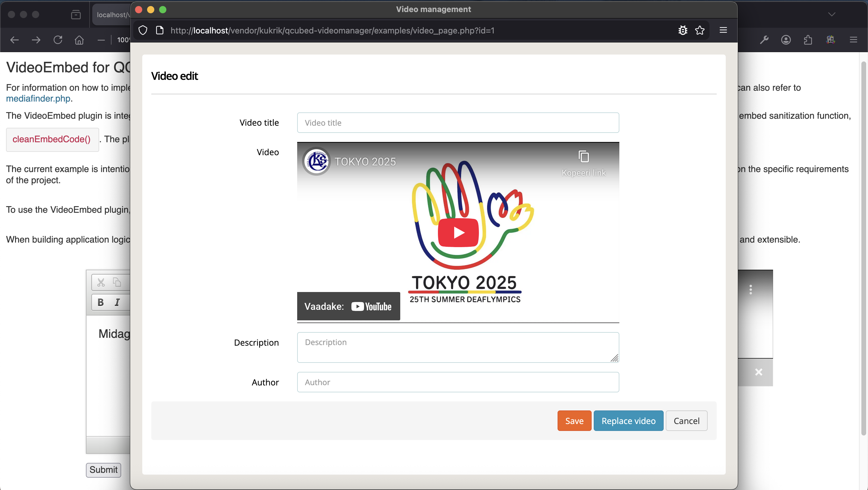The height and width of the screenshot is (490, 868).
Task: Go to home page in browser toolbar
Action: (79, 40)
